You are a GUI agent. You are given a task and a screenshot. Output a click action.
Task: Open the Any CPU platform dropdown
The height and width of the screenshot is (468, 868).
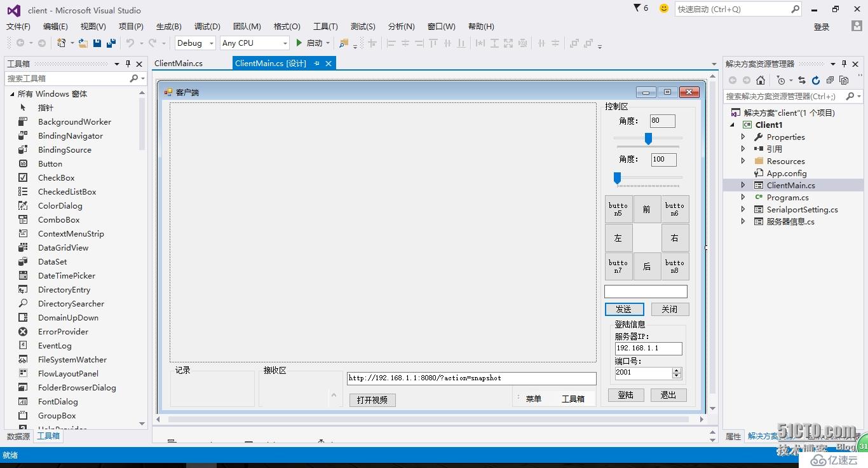click(284, 43)
